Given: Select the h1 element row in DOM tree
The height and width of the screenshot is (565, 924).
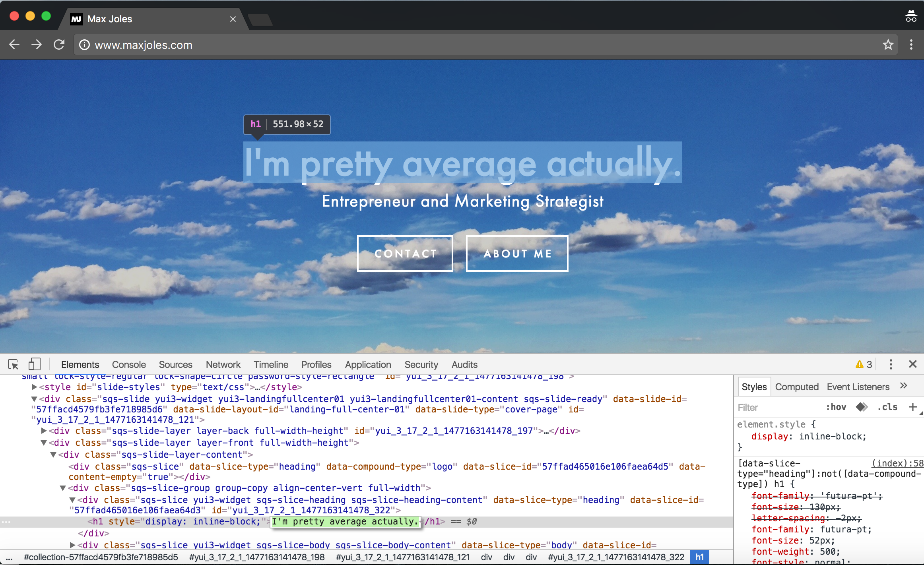Looking at the screenshot, I should (367, 522).
